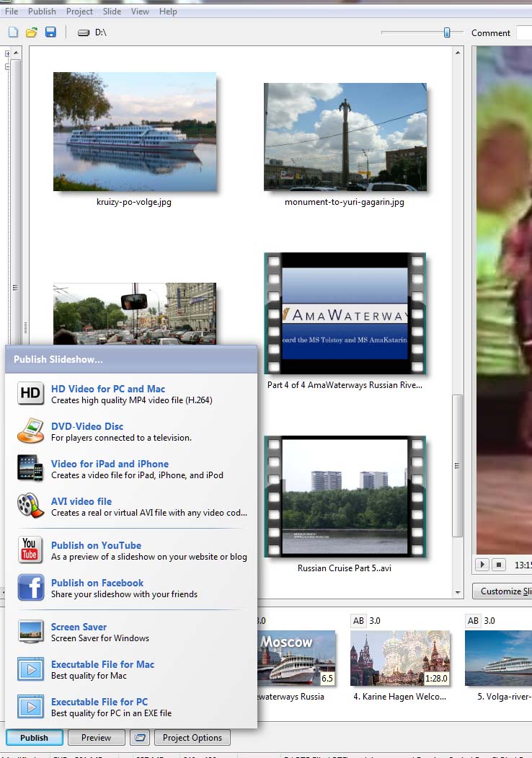Click the Project Options button
The width and height of the screenshot is (532, 758).
pos(192,738)
